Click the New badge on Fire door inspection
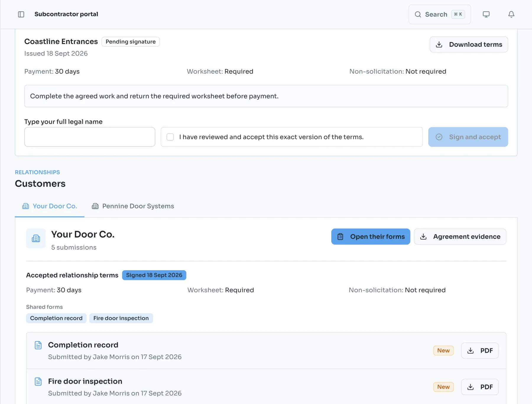This screenshot has width=532, height=404. coord(443,387)
